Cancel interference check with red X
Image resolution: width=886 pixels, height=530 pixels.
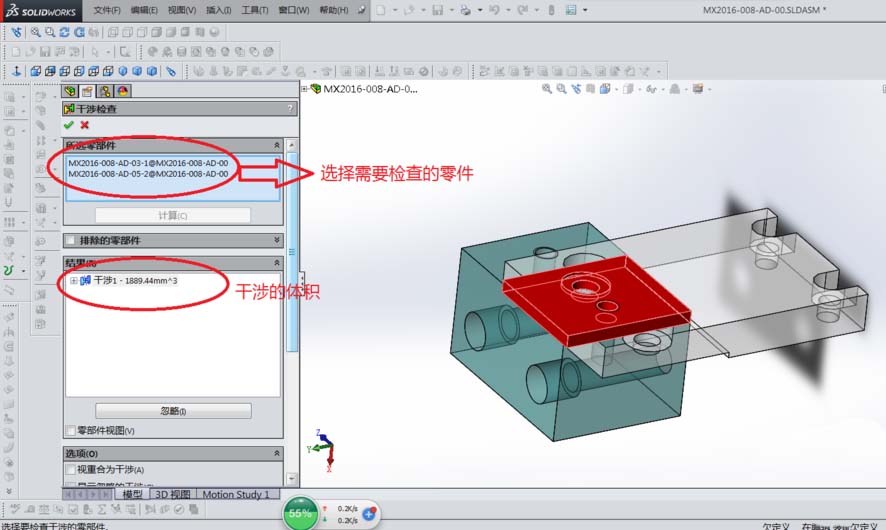click(x=85, y=125)
